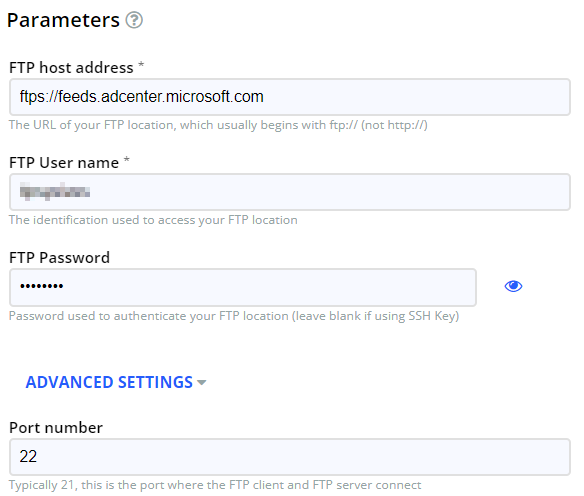Collapse the Advanced Settings caret arrow

pos(201,382)
